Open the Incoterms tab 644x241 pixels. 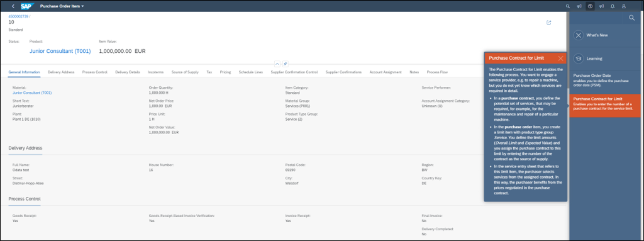(156, 72)
